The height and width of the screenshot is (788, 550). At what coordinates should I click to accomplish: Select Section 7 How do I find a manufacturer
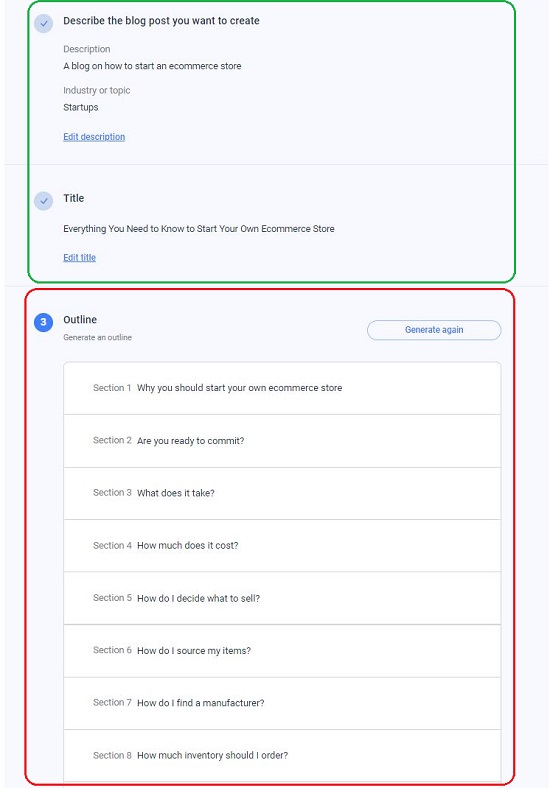[282, 704]
